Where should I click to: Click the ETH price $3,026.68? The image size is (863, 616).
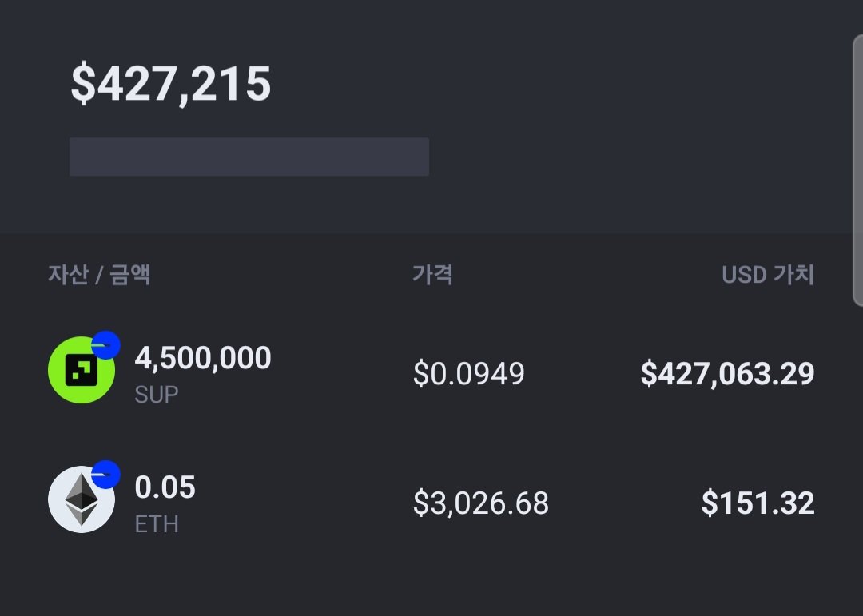[x=481, y=503]
